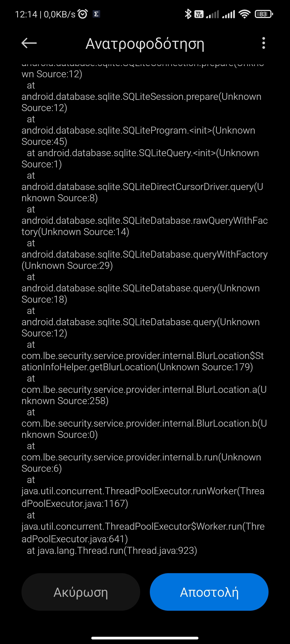Screen dimensions: 290x644
Task: Tap the Ανατροφοδότηση page title
Action: pyautogui.click(x=145, y=43)
